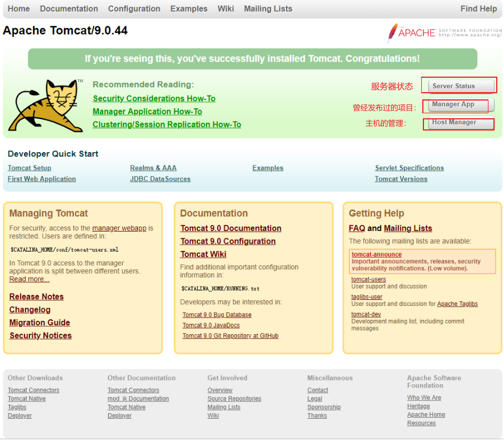This screenshot has width=504, height=442.
Task: Go to Configuration in the top nav
Action: coord(134,9)
